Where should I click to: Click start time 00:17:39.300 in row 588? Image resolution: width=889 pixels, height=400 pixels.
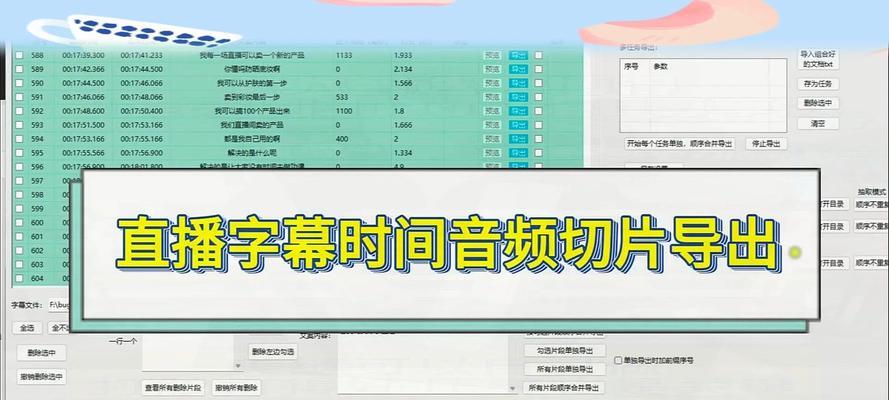83,55
